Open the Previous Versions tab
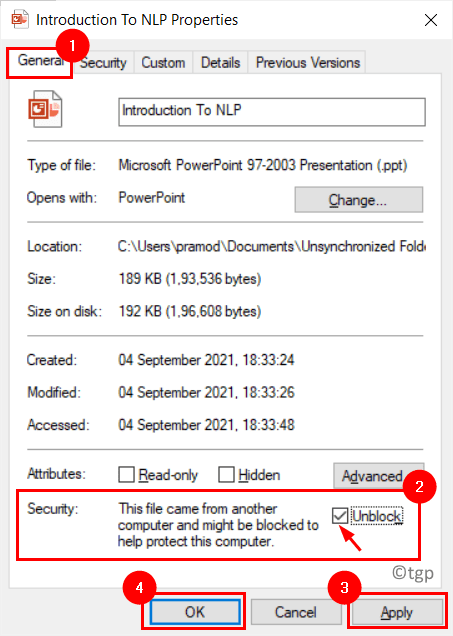Viewport: 453px width, 636px height. point(307,63)
